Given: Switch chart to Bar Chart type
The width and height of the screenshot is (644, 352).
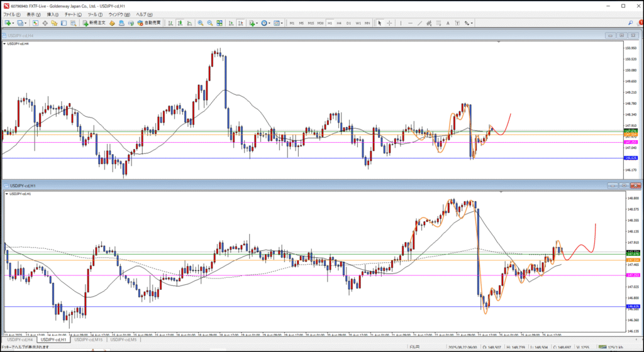Looking at the screenshot, I should coord(170,23).
